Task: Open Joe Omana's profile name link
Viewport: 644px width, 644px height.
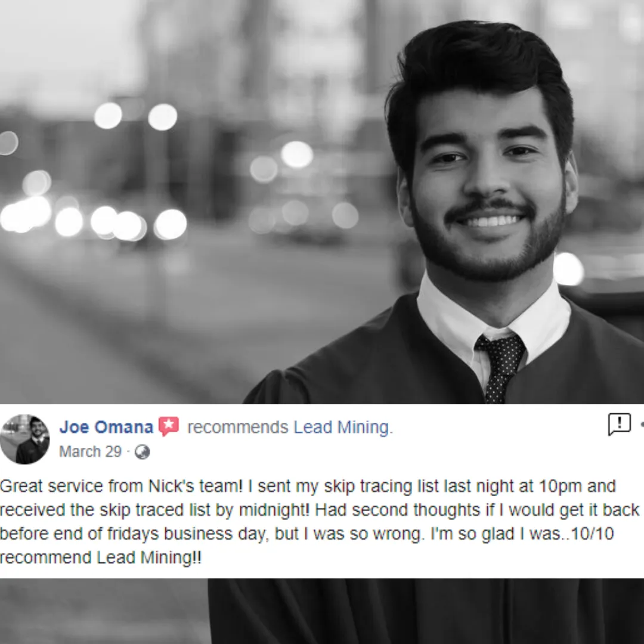Action: point(106,427)
